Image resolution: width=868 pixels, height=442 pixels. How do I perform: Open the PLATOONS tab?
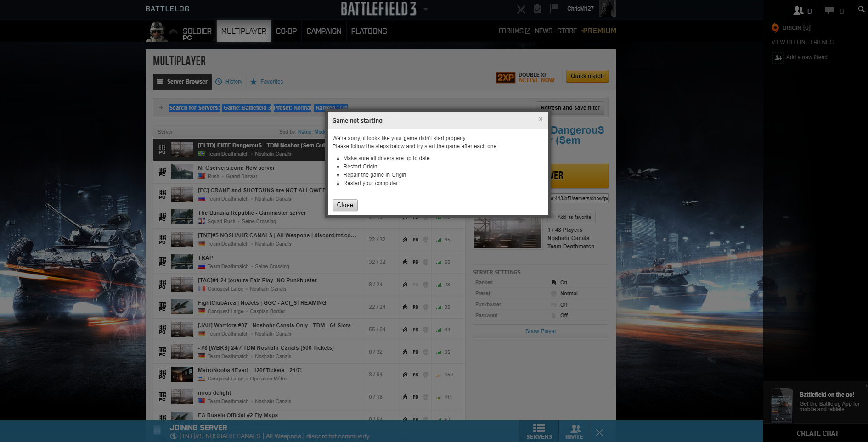pyautogui.click(x=369, y=31)
